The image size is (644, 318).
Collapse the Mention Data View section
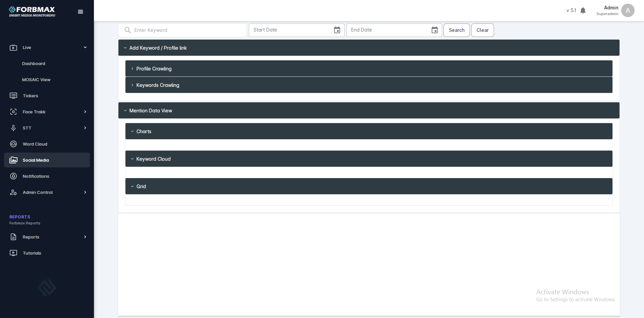[369, 111]
